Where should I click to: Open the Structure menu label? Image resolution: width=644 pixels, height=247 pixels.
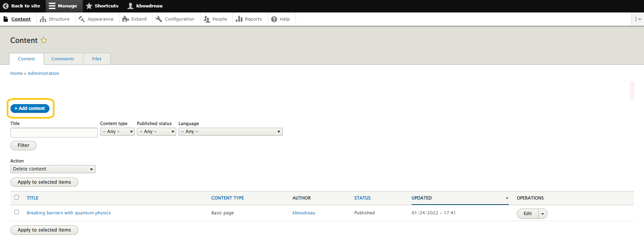59,19
